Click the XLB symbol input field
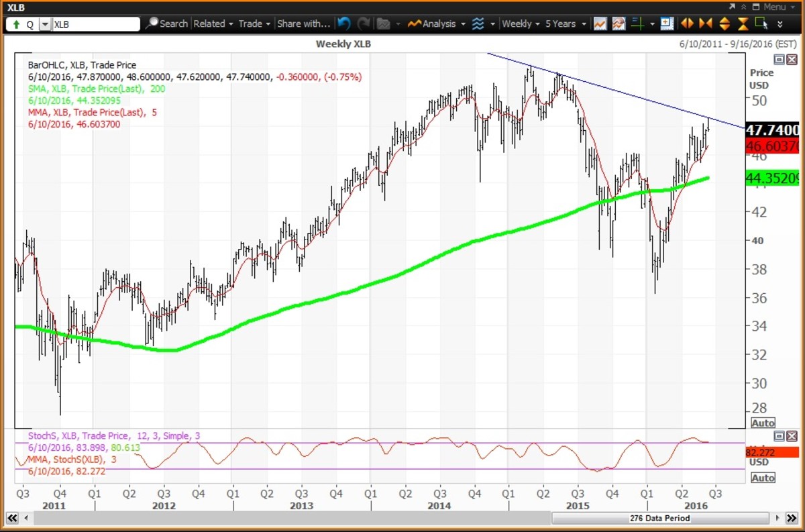Image resolution: width=805 pixels, height=532 pixels. click(x=96, y=23)
